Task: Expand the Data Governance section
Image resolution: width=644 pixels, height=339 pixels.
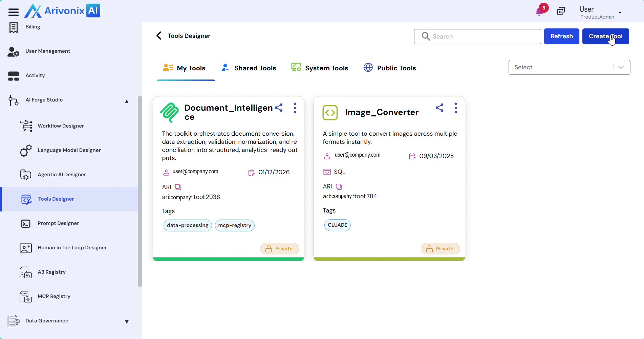Action: pyautogui.click(x=127, y=321)
